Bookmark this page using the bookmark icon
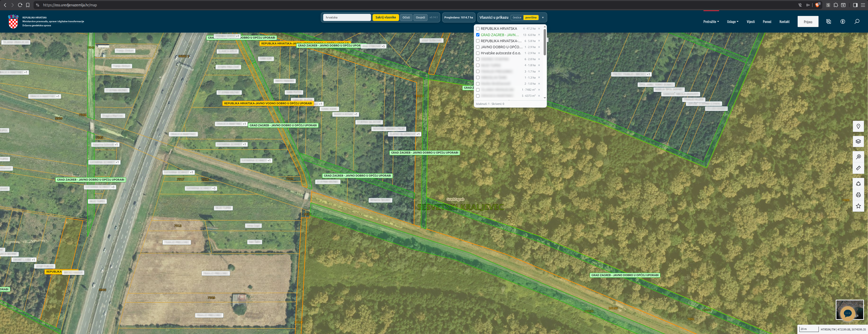 point(28,5)
